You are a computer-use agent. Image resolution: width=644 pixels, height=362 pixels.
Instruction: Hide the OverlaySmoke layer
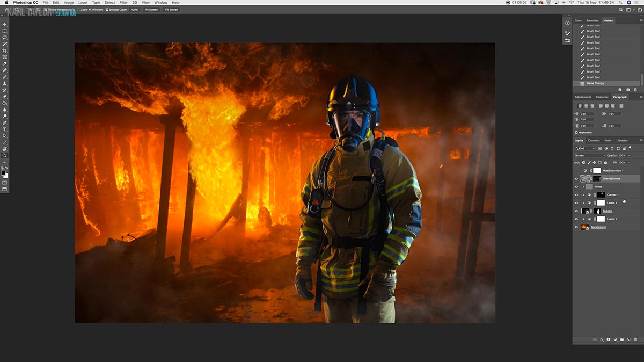tap(576, 178)
